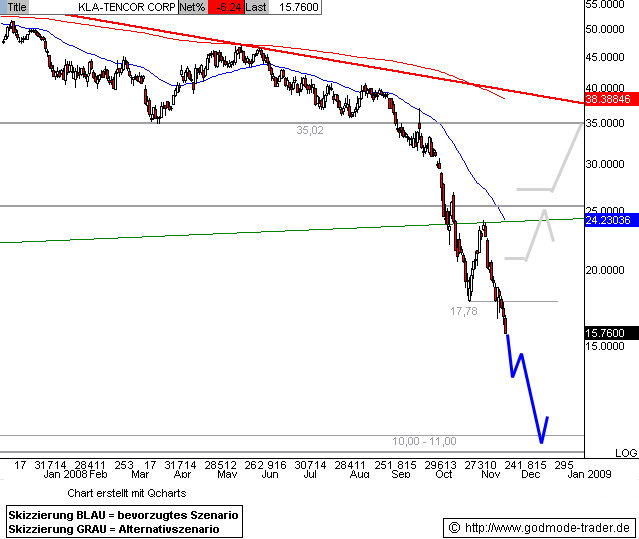The height and width of the screenshot is (539, 639).
Task: Click the copyright symbol icon
Action: 455,527
